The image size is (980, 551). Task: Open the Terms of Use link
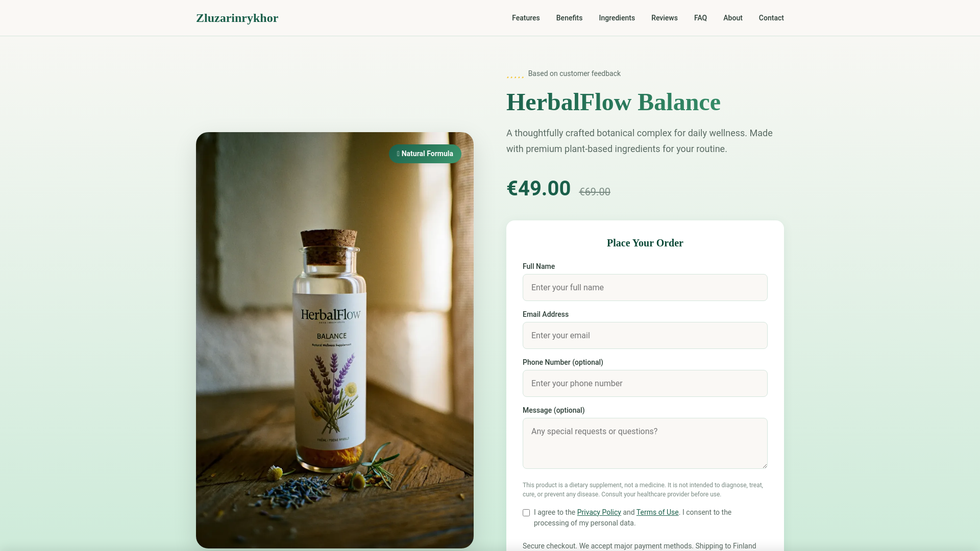pyautogui.click(x=657, y=512)
